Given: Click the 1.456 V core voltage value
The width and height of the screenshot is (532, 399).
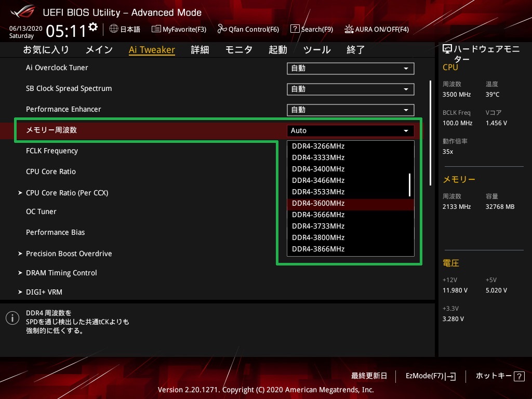Looking at the screenshot, I should pyautogui.click(x=496, y=123).
